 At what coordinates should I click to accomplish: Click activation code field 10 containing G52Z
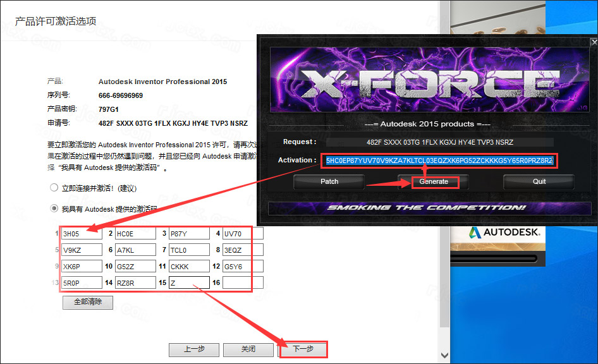[x=135, y=267]
